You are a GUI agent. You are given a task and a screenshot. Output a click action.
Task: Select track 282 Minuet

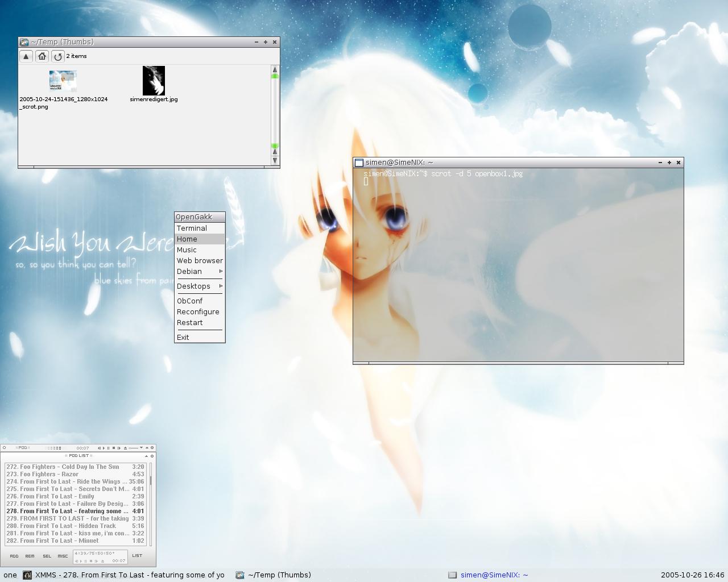tap(75, 541)
